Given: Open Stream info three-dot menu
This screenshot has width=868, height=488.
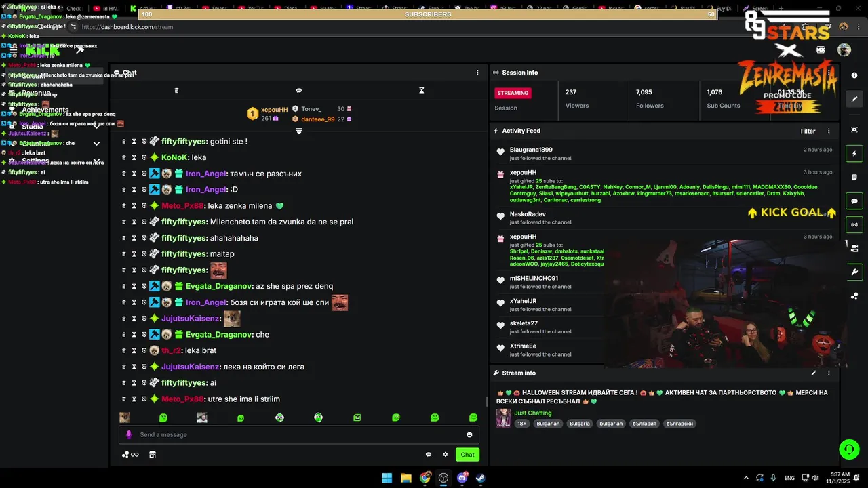Looking at the screenshot, I should tap(829, 373).
